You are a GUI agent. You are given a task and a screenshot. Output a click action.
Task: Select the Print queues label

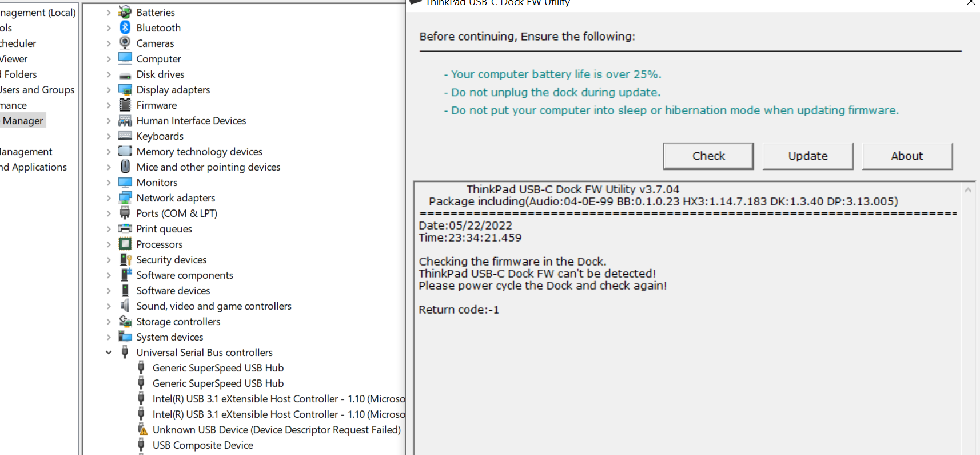coord(164,229)
